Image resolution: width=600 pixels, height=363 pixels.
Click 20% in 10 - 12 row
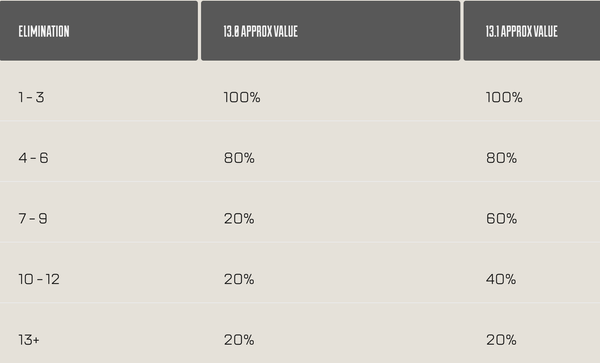(239, 279)
